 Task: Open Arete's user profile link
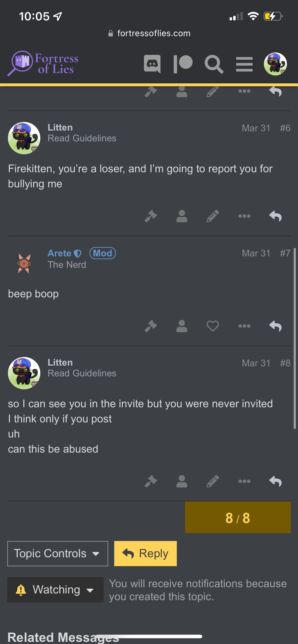(x=60, y=253)
